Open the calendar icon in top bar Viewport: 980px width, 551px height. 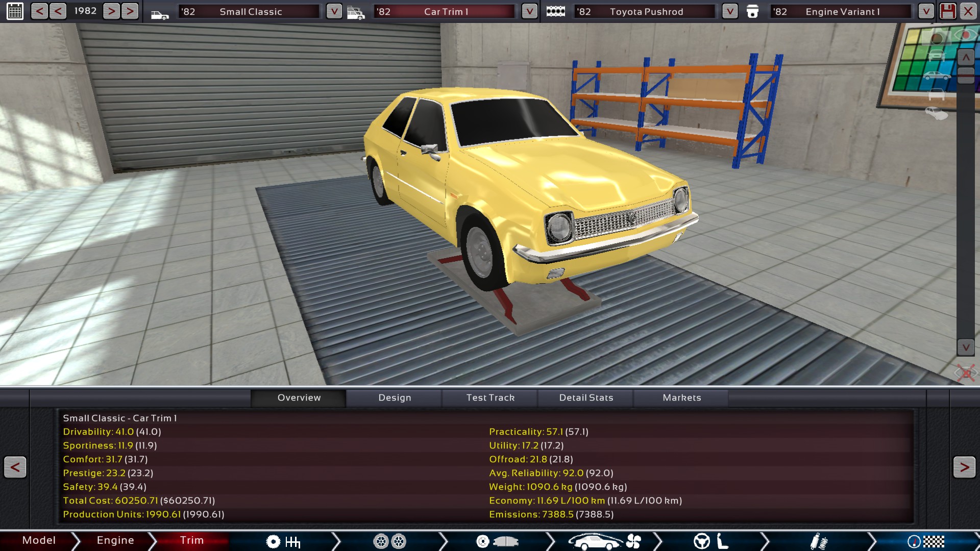[15, 11]
